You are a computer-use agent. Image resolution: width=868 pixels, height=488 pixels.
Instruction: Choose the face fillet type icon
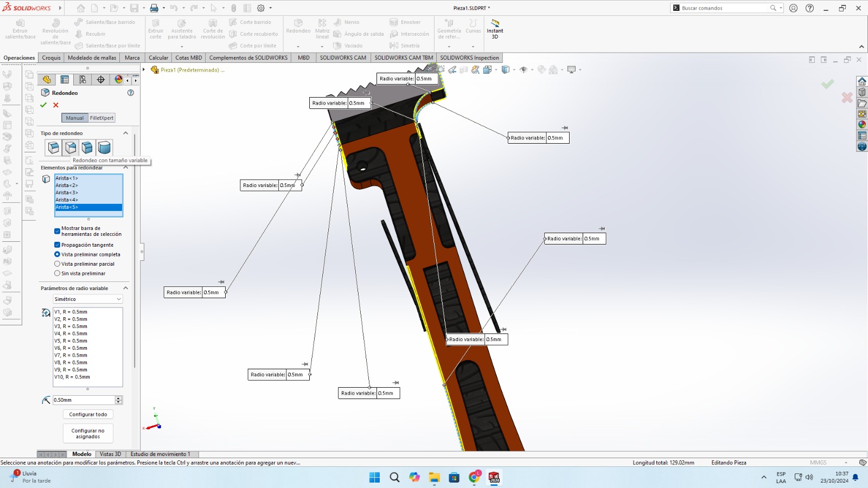[x=87, y=147]
